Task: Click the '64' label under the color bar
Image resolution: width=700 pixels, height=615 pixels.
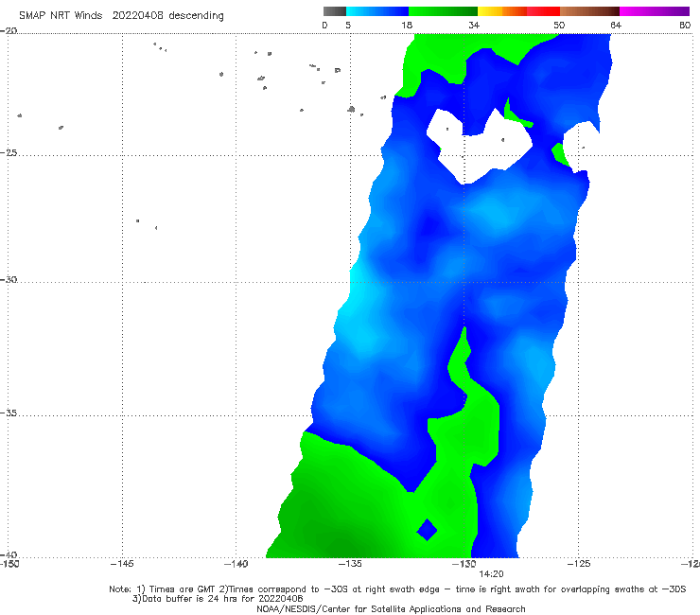Action: point(616,25)
